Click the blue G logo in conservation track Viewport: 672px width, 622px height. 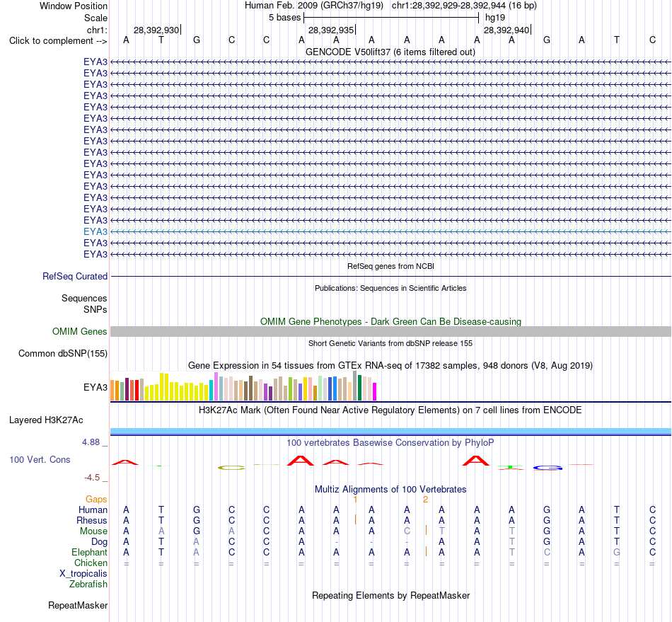coord(548,468)
